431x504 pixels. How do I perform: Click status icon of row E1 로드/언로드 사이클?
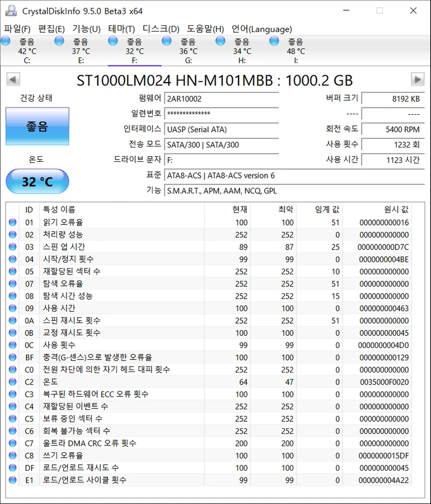pos(13,480)
